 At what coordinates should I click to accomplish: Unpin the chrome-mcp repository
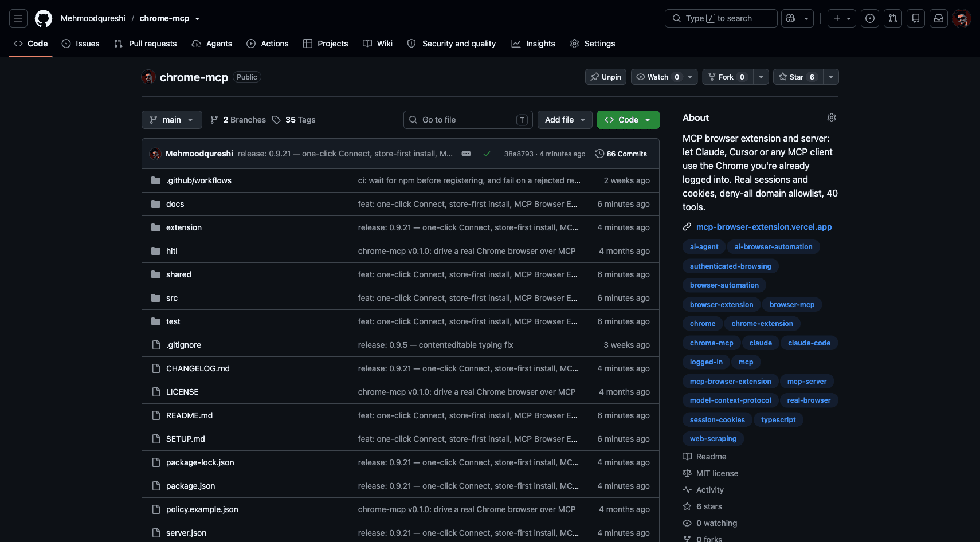point(606,77)
